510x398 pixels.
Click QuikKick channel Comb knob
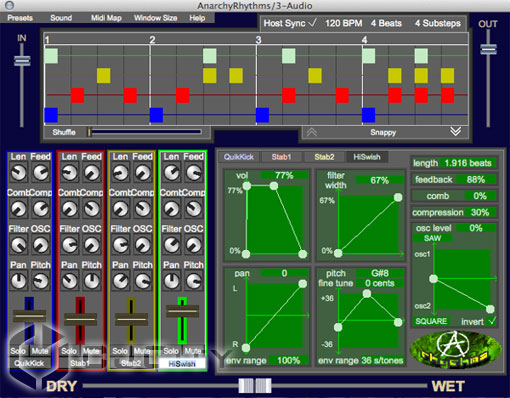[18, 209]
